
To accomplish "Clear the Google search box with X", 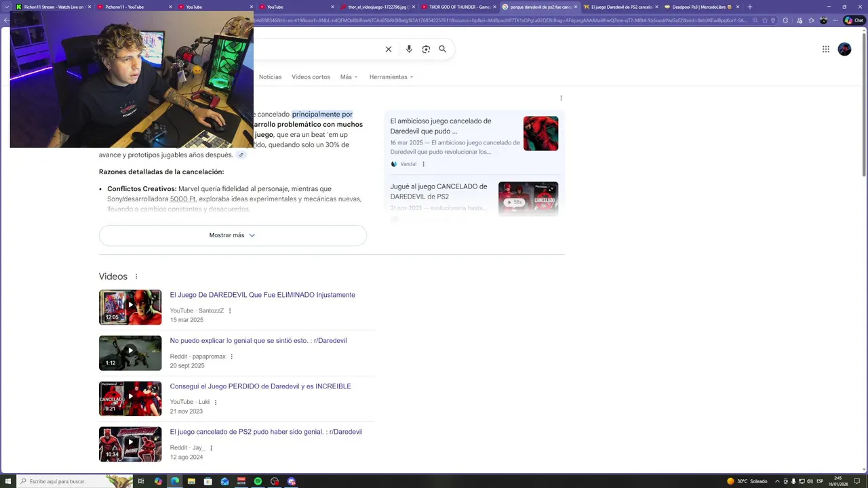I will click(389, 49).
